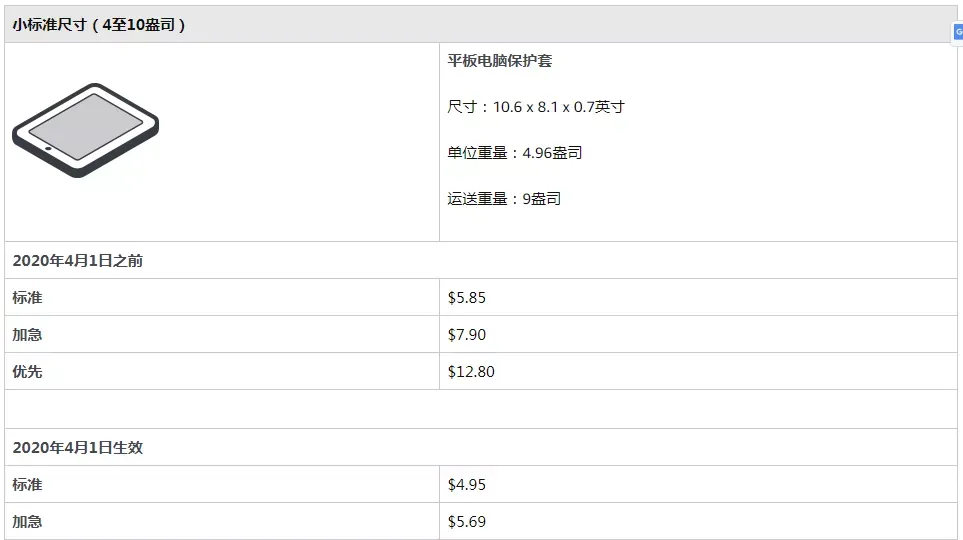The width and height of the screenshot is (963, 540).
Task: Click the Google Translate icon at right edge
Action: 958,32
